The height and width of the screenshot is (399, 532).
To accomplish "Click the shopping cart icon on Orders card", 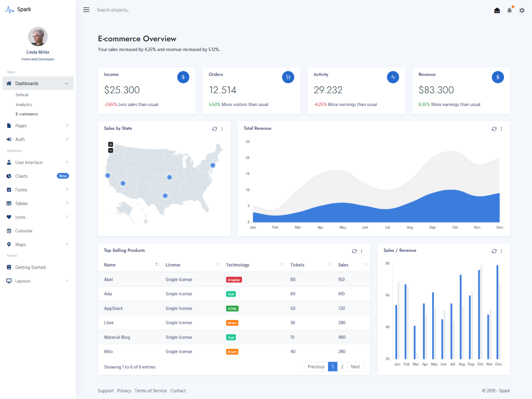I will [288, 77].
